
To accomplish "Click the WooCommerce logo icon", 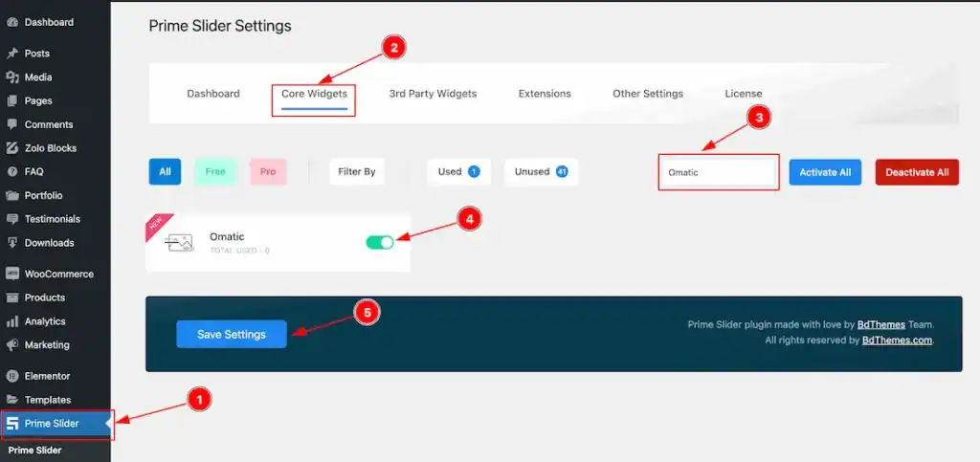I will click(x=11, y=275).
